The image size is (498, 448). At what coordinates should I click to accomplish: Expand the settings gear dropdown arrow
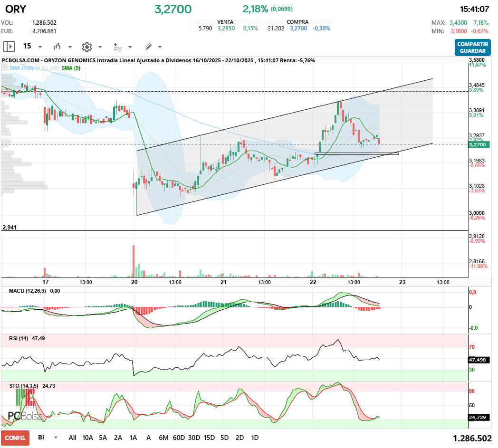(x=100, y=47)
